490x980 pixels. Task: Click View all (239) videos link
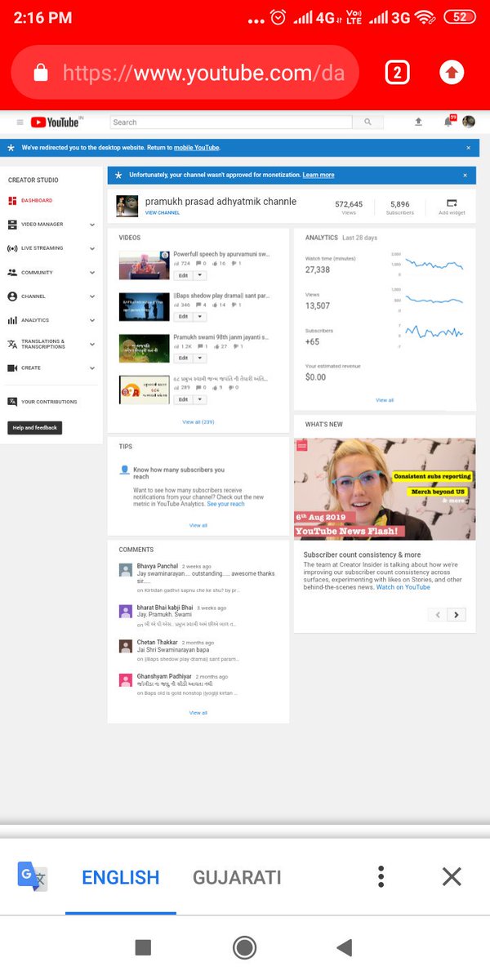click(198, 422)
